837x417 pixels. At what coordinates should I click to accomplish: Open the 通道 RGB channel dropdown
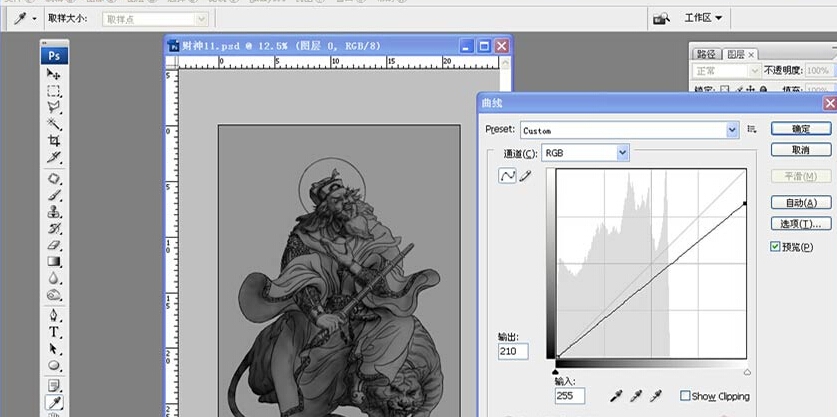point(622,153)
